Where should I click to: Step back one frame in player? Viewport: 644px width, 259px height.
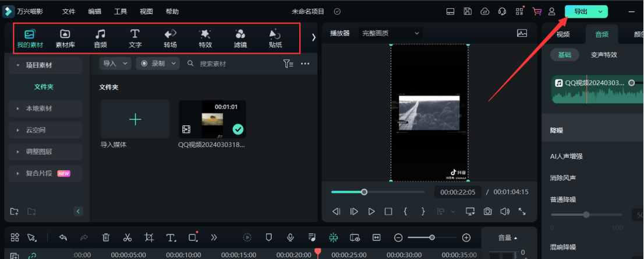click(x=336, y=212)
